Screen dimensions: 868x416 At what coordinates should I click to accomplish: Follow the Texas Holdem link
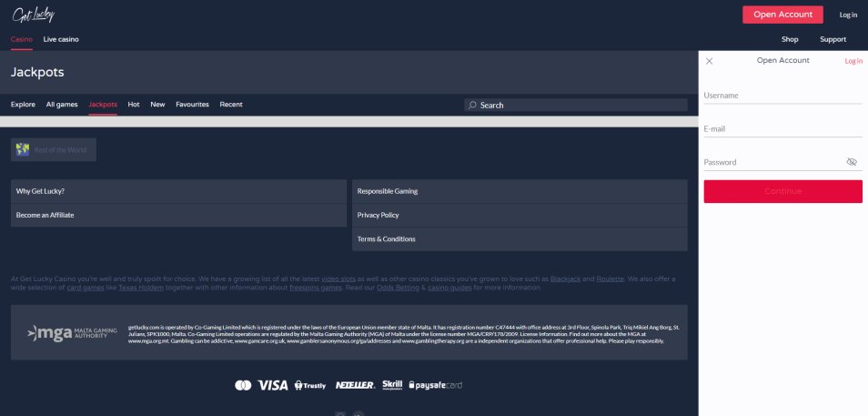(141, 288)
